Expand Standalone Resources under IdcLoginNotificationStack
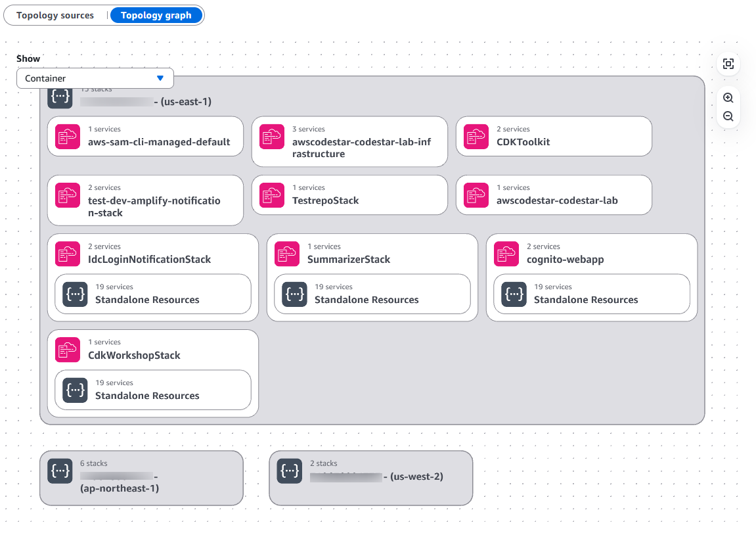This screenshot has width=756, height=533. coord(152,294)
